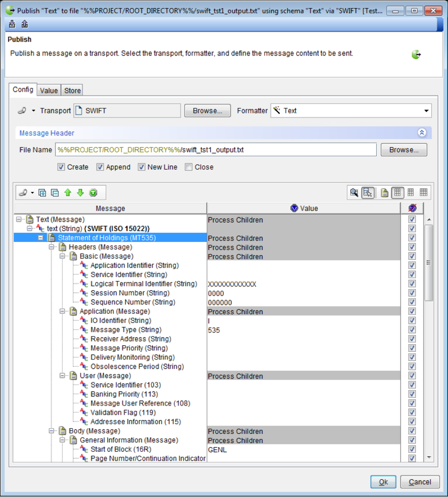Screen dimensions: 448x497
Task: Click the Value column header
Action: point(304,208)
